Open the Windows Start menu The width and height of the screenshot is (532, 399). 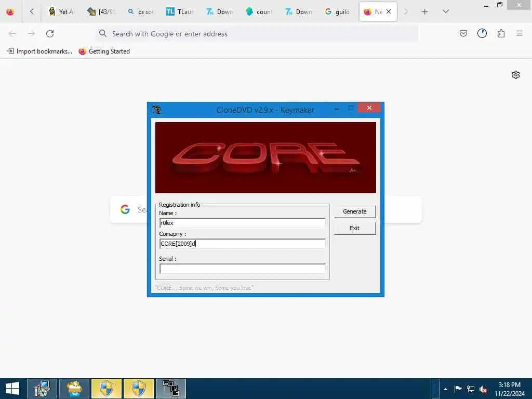point(12,389)
